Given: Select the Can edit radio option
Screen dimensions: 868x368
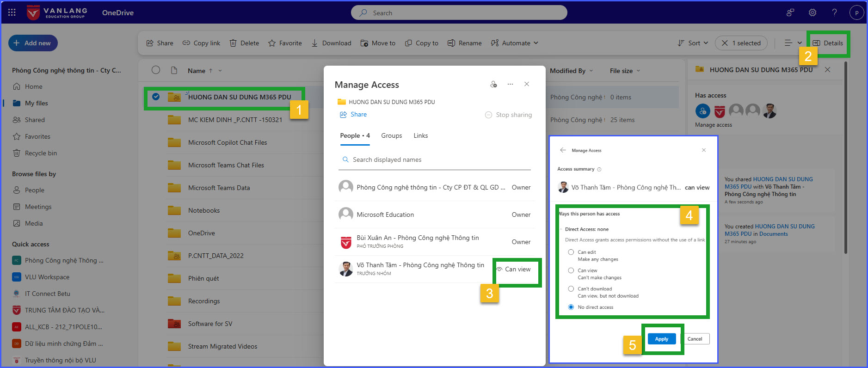Looking at the screenshot, I should (x=571, y=252).
